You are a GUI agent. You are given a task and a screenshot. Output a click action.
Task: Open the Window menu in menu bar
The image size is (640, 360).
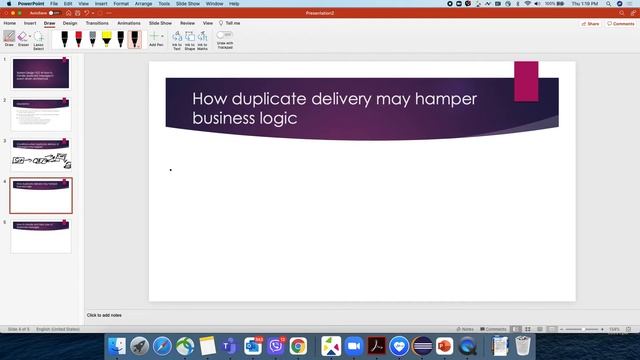click(x=214, y=4)
